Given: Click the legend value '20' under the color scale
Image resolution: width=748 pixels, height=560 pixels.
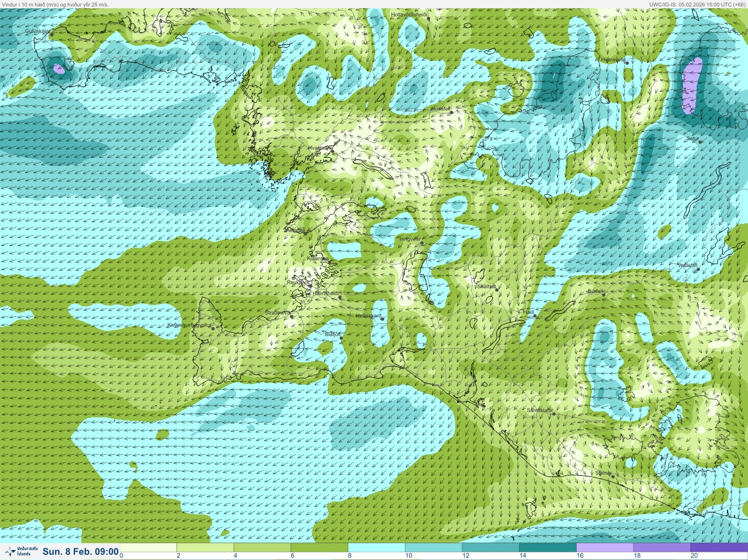Looking at the screenshot, I should [694, 556].
